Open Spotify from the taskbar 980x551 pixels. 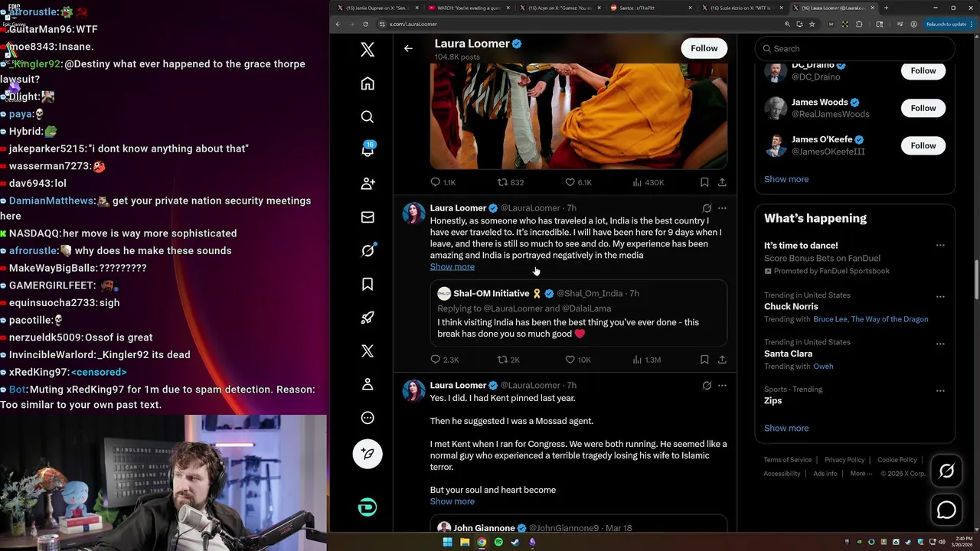coord(498,543)
